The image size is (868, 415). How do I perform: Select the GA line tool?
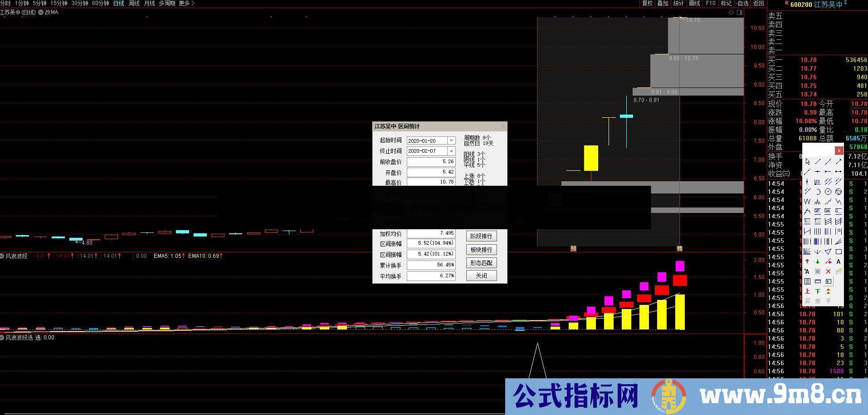(x=828, y=211)
